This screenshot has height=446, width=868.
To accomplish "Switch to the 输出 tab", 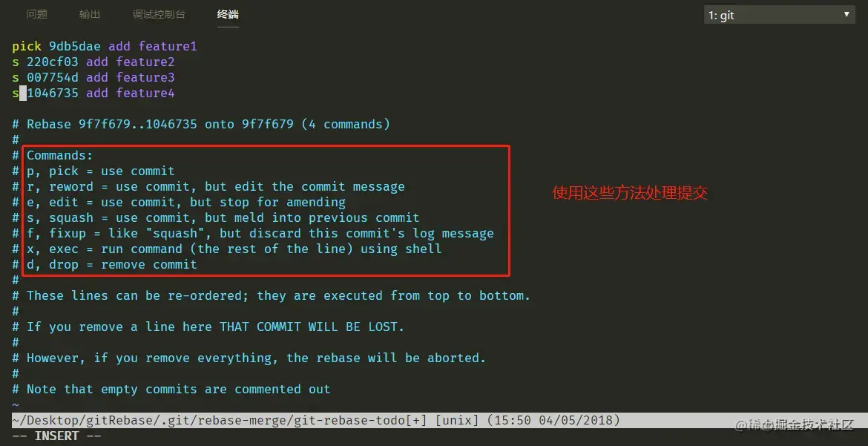I will [90, 14].
